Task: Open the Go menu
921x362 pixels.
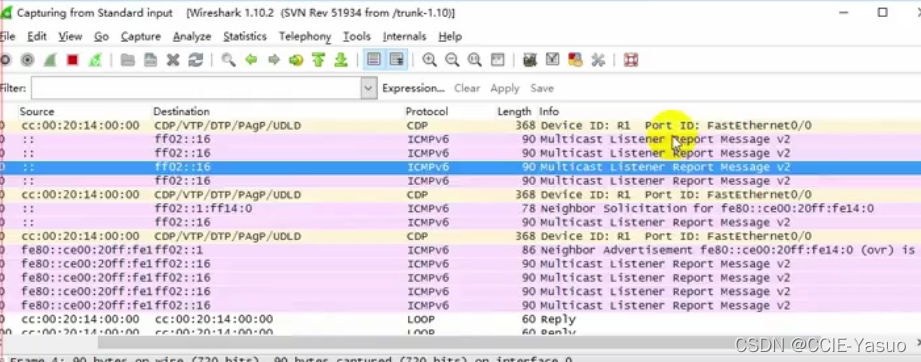Action: 102,36
